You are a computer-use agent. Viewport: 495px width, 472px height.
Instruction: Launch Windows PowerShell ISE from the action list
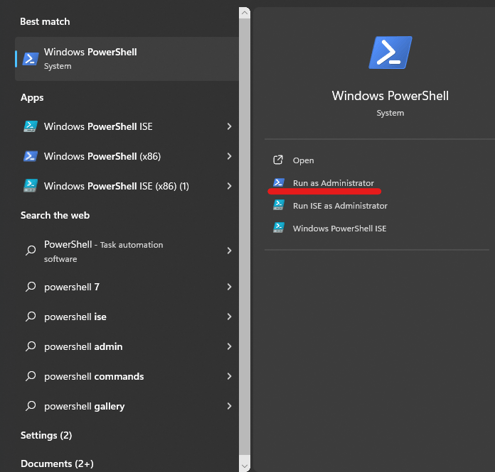click(x=339, y=228)
